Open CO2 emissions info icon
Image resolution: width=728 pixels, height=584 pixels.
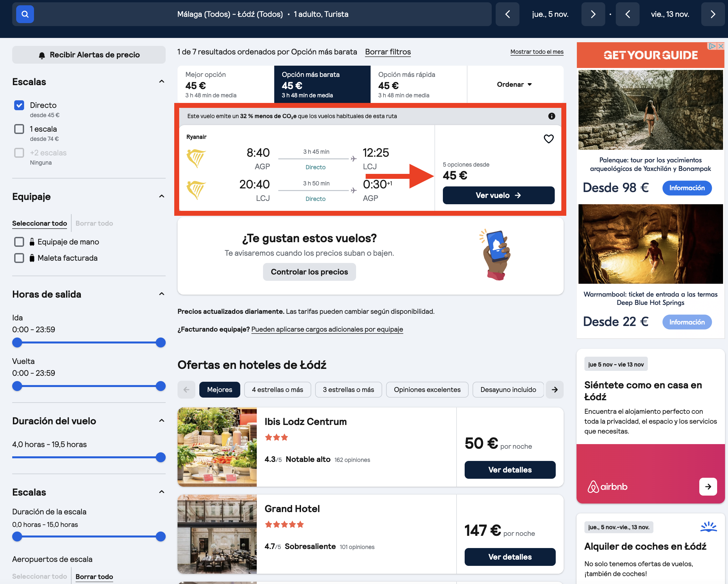(x=551, y=116)
